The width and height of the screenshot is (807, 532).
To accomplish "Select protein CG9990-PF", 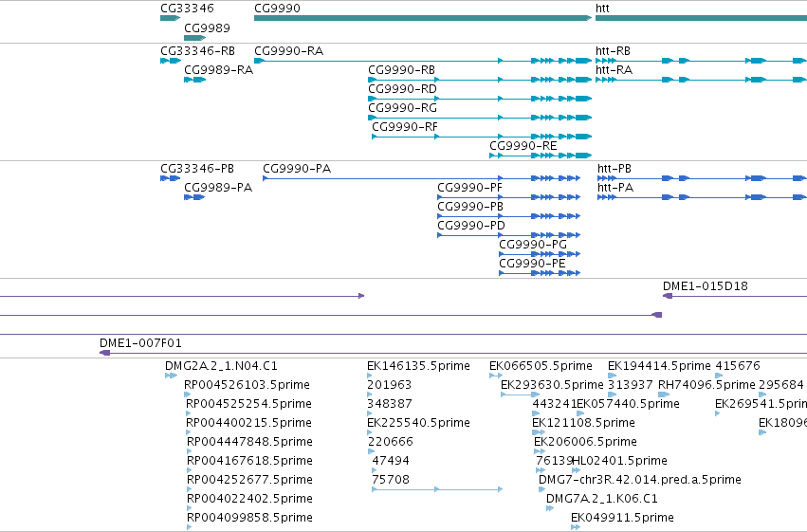I will click(470, 188).
